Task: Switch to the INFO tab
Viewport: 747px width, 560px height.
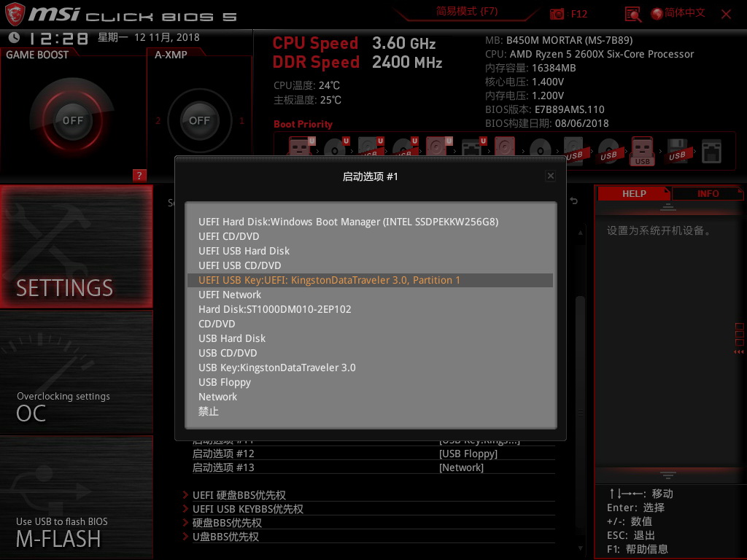Action: tap(708, 193)
